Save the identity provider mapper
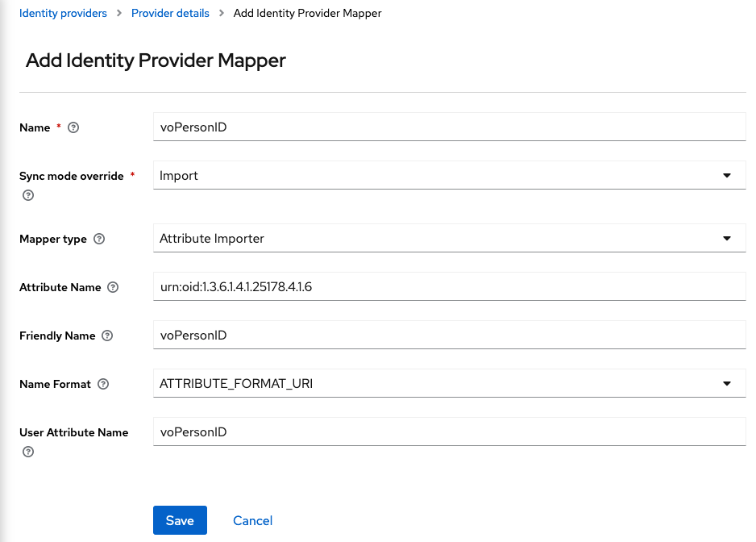 [180, 520]
